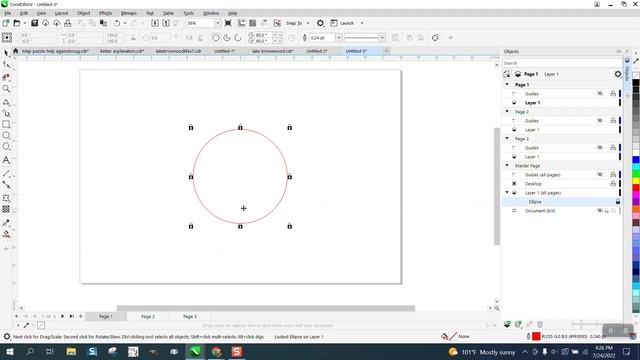Select the Rectangle tool in the toolbox
640x360 pixels.
[x=6, y=124]
